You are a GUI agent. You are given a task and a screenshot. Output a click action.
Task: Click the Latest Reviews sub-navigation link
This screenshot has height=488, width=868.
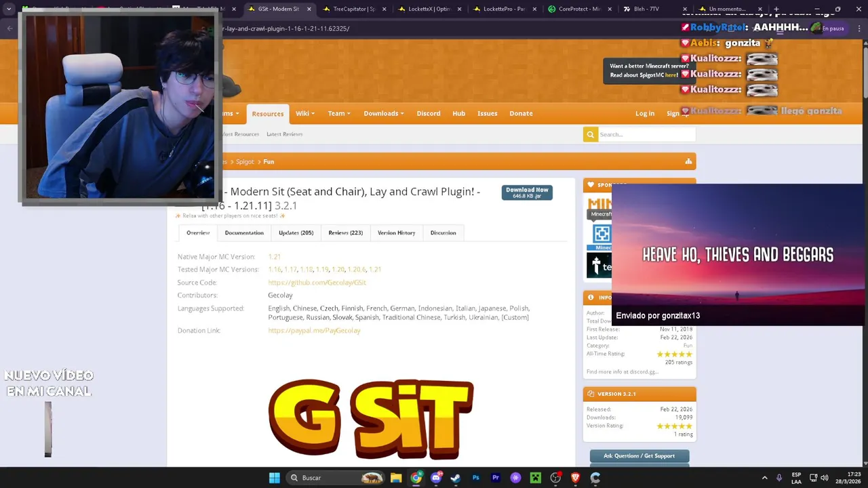[x=284, y=134]
